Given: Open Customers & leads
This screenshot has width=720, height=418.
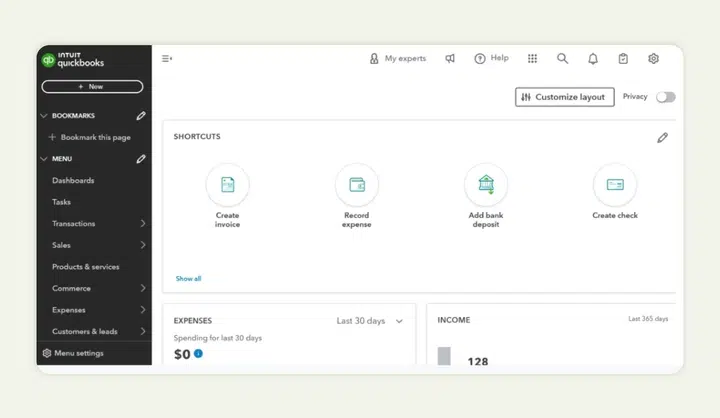Looking at the screenshot, I should tap(84, 332).
